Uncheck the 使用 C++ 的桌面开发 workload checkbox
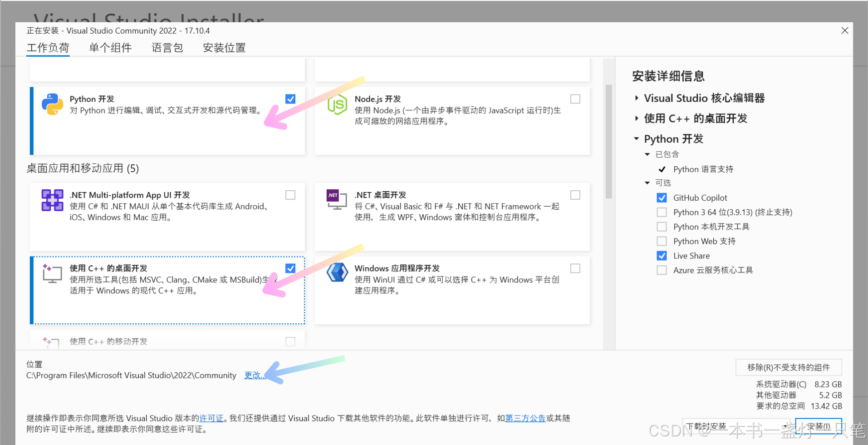Viewport: 868px width, 445px height. point(290,268)
